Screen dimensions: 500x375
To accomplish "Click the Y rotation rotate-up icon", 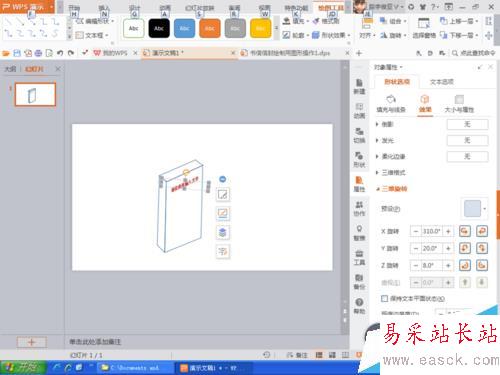I will pos(465,248).
